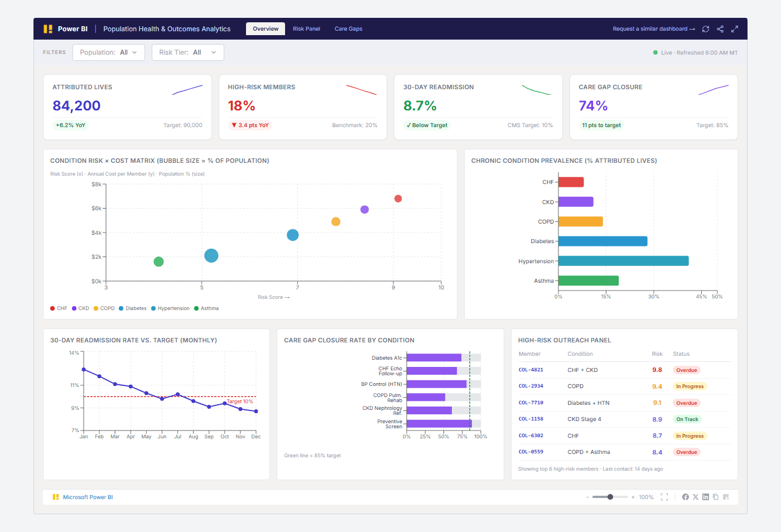Toggle Diabetes legend item in risk matrix
The height and width of the screenshot is (532, 781).
point(132,308)
